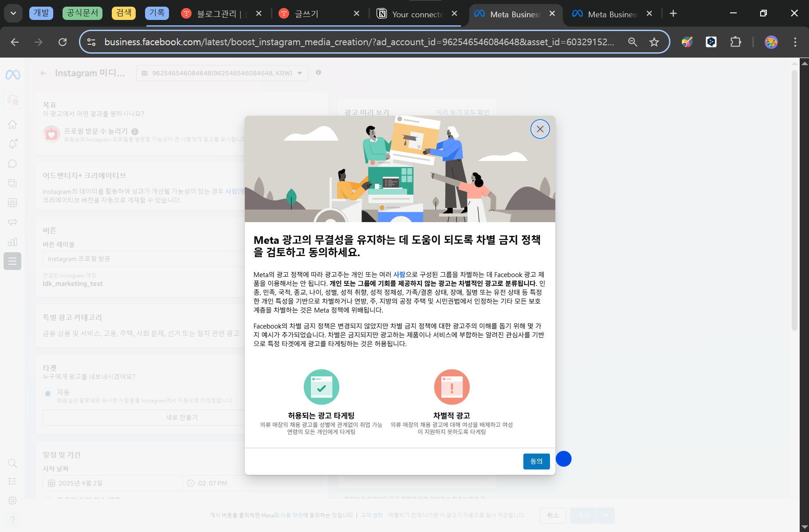Open the notifications bell in the sidebar
Viewport: 809px width, 532px height.
click(12, 144)
